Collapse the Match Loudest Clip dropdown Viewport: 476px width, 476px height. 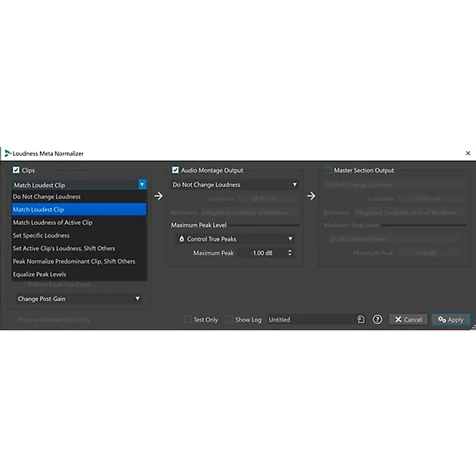tap(142, 185)
